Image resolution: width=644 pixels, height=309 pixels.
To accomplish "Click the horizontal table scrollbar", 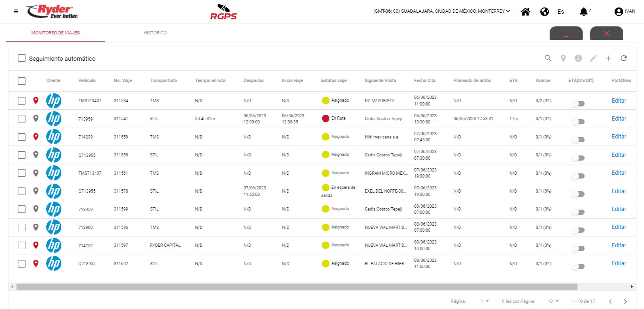I will pyautogui.click(x=296, y=286).
